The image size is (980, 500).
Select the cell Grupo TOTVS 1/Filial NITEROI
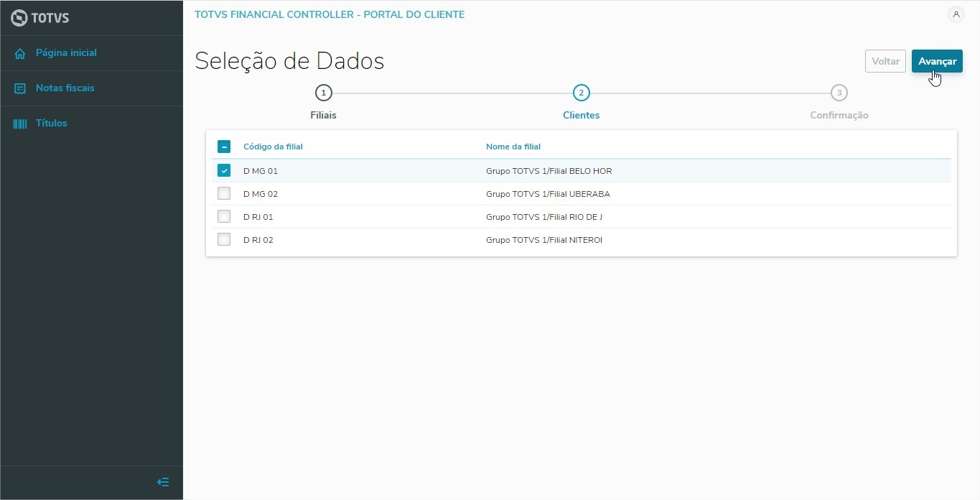544,240
